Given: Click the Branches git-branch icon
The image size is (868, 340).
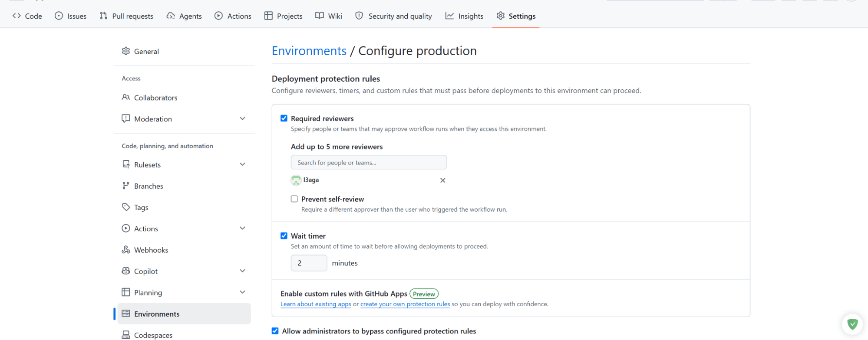Looking at the screenshot, I should tap(126, 186).
